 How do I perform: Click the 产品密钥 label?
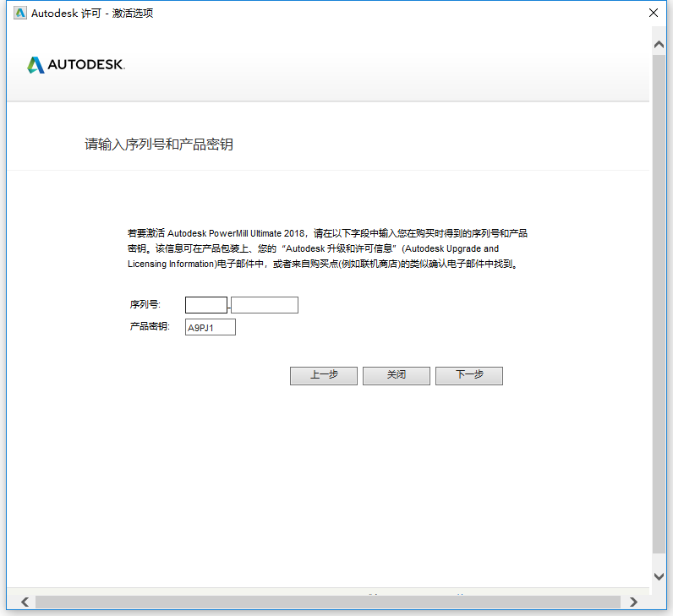[150, 326]
